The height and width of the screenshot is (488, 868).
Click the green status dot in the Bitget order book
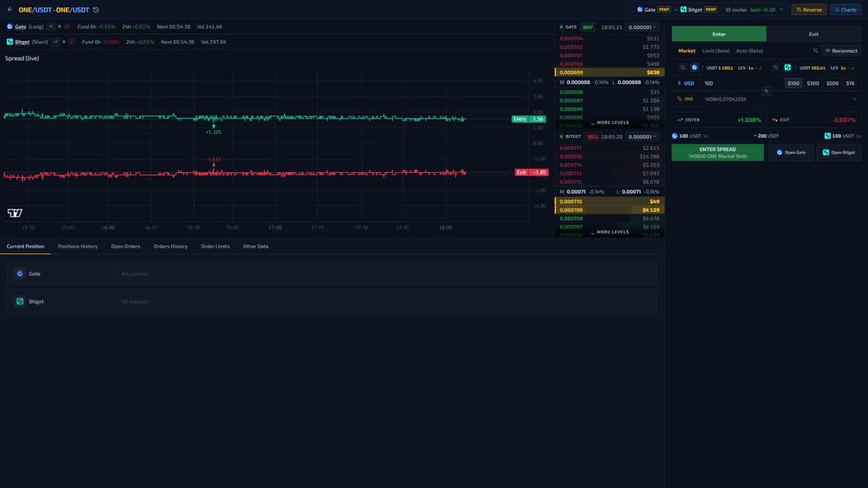561,137
